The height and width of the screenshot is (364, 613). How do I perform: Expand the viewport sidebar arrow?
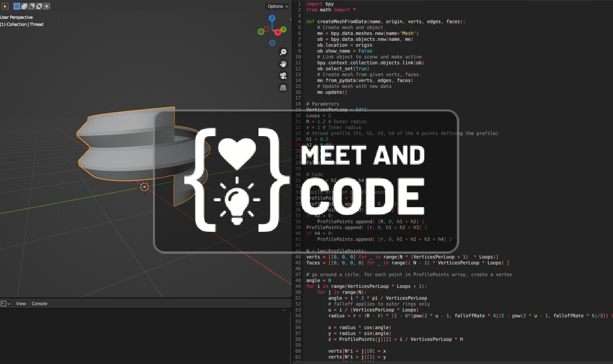click(290, 19)
